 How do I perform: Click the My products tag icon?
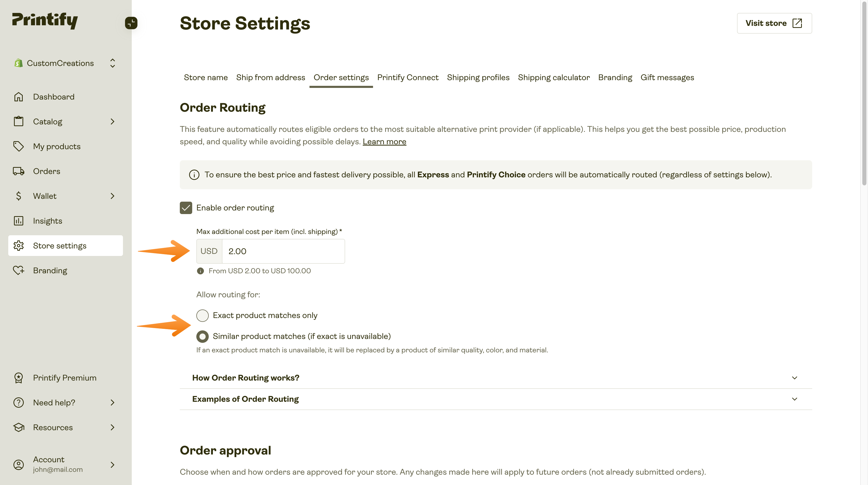19,146
